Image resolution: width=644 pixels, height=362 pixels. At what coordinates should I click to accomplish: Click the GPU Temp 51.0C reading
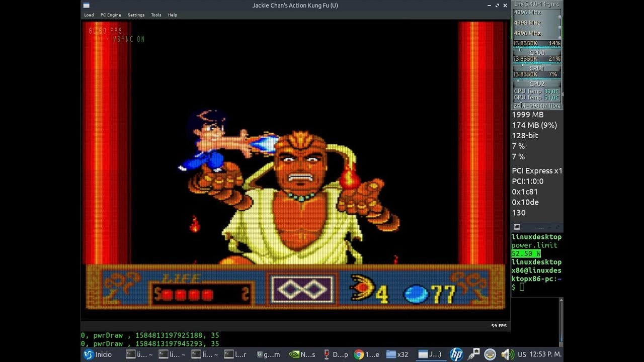coord(536,98)
